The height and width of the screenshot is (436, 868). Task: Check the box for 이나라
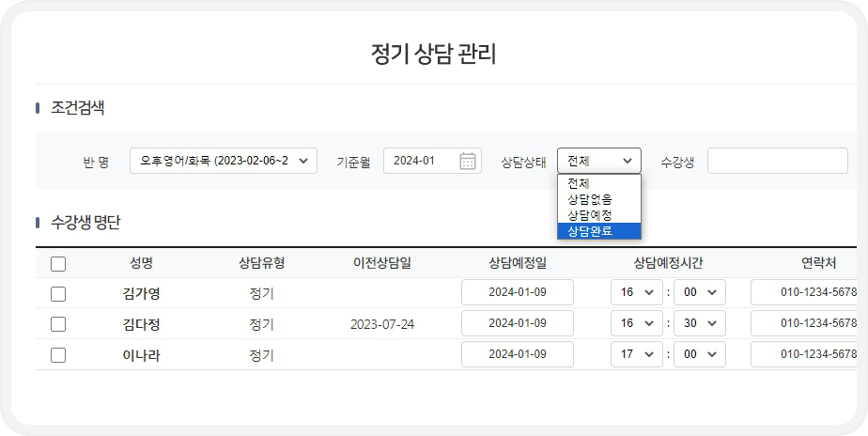pos(58,355)
